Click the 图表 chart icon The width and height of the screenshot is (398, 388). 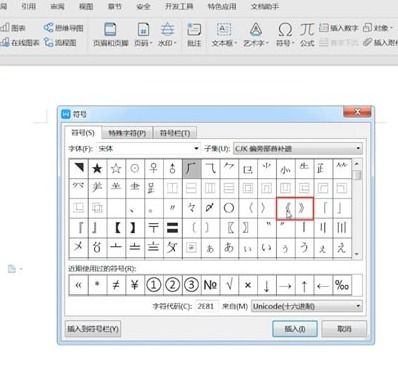[5, 28]
